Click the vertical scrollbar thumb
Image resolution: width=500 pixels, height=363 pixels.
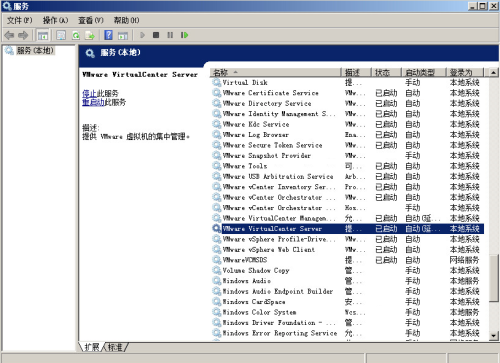(493, 278)
